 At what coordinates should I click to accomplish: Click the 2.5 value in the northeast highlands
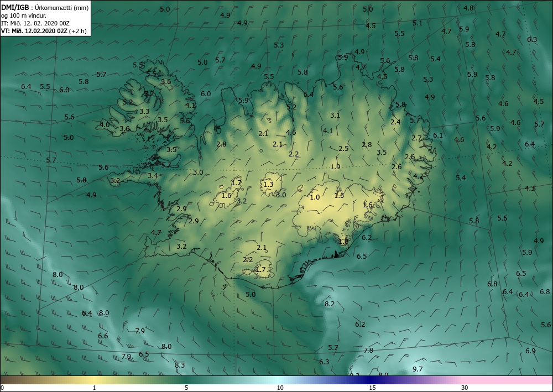tap(343, 148)
